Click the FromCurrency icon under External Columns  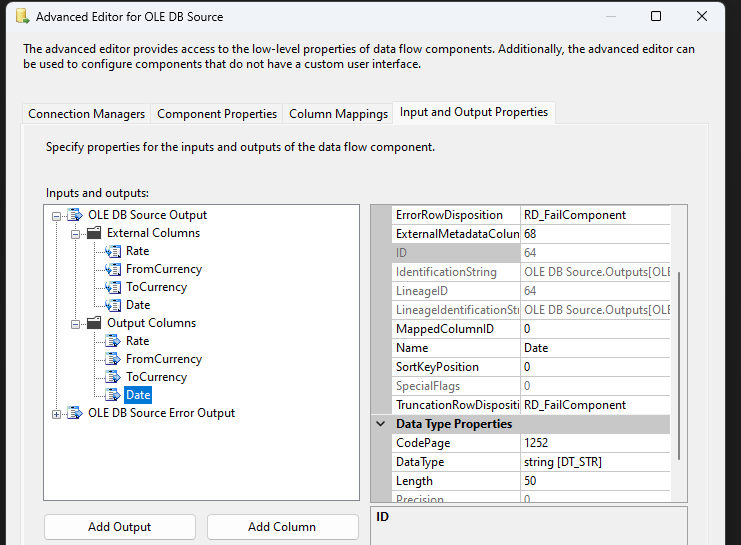(x=112, y=269)
